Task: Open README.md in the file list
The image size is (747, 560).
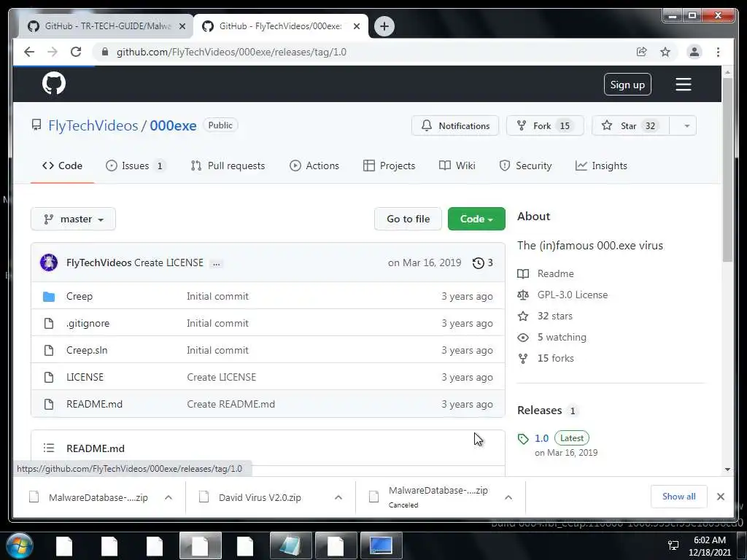Action: click(x=94, y=404)
